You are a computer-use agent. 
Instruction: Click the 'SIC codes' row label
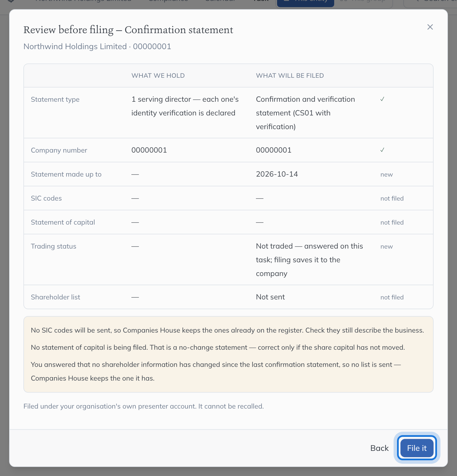46,198
